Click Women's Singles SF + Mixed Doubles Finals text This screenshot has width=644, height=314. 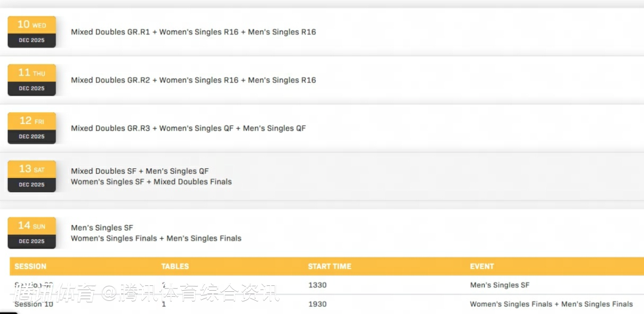151,181
